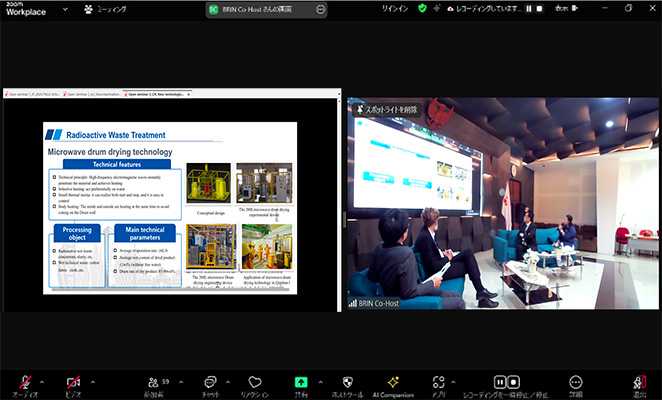The height and width of the screenshot is (400, 662).
Task: Click BRIN Co-Host screen share indicator
Action: coord(257,9)
